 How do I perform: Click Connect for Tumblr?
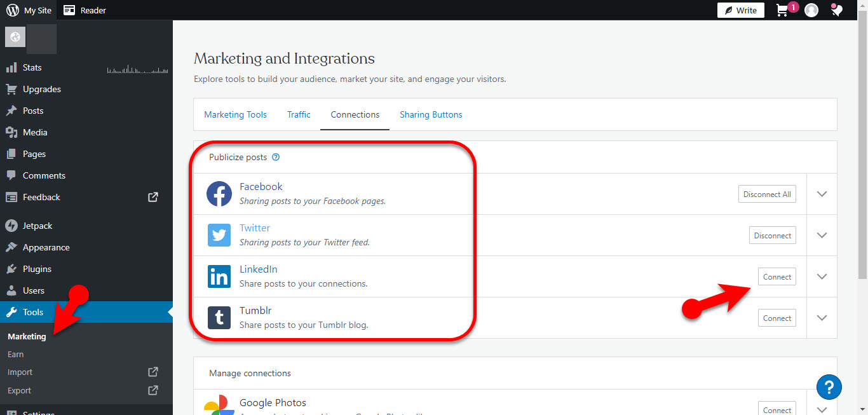(x=776, y=318)
